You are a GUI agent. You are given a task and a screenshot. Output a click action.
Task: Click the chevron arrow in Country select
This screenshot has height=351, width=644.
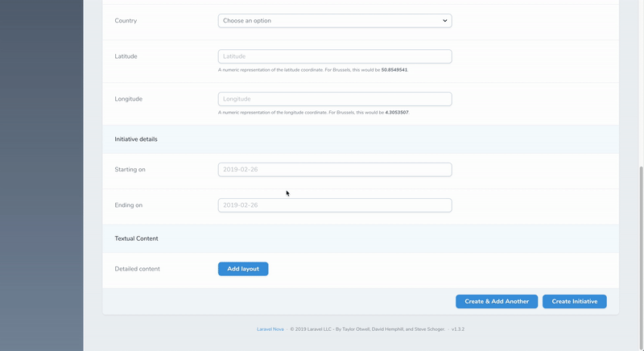(x=444, y=21)
